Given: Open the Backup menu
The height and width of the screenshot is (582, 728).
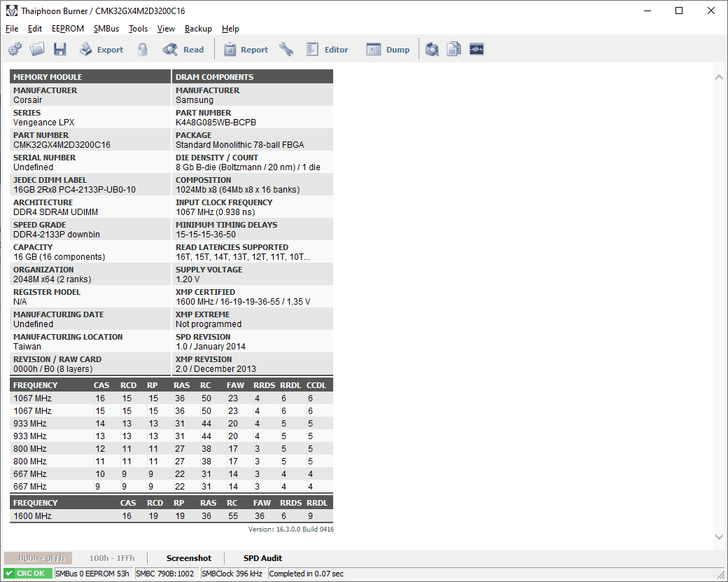Looking at the screenshot, I should (198, 29).
